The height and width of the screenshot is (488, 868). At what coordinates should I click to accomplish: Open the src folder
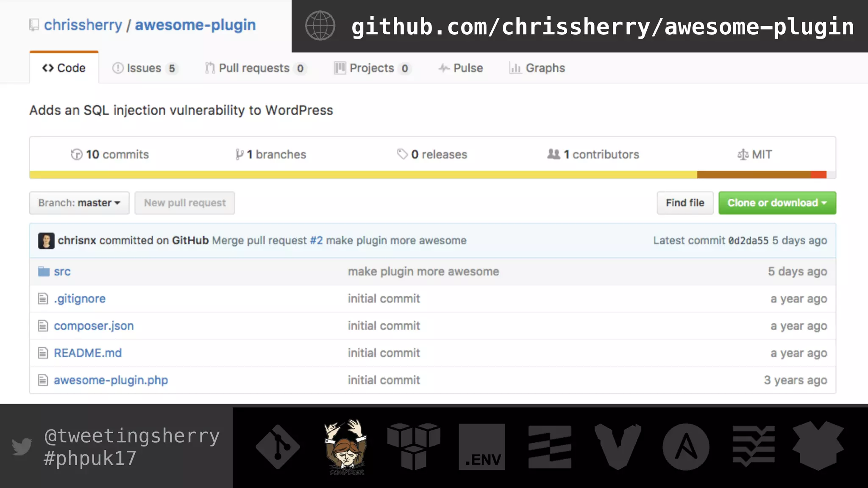coord(62,272)
